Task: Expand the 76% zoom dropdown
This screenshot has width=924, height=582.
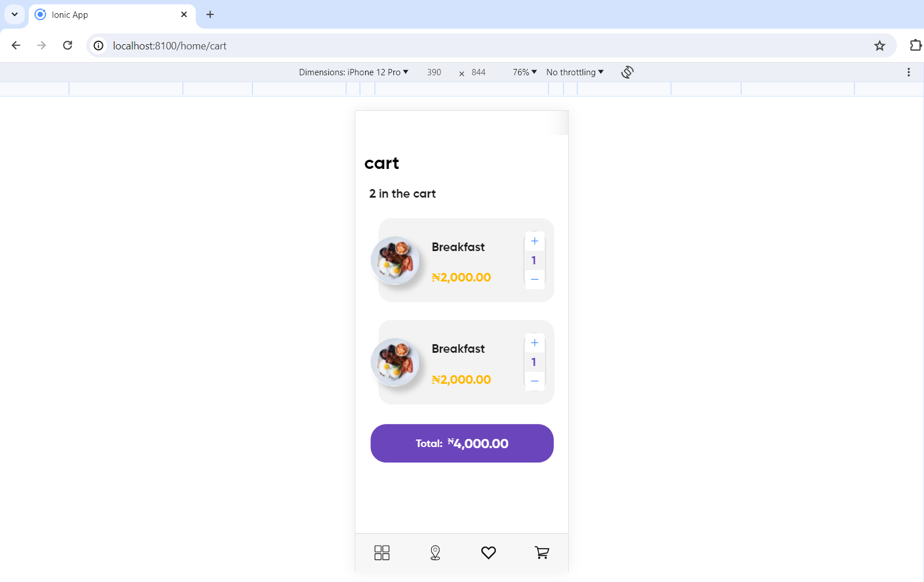Action: point(524,72)
